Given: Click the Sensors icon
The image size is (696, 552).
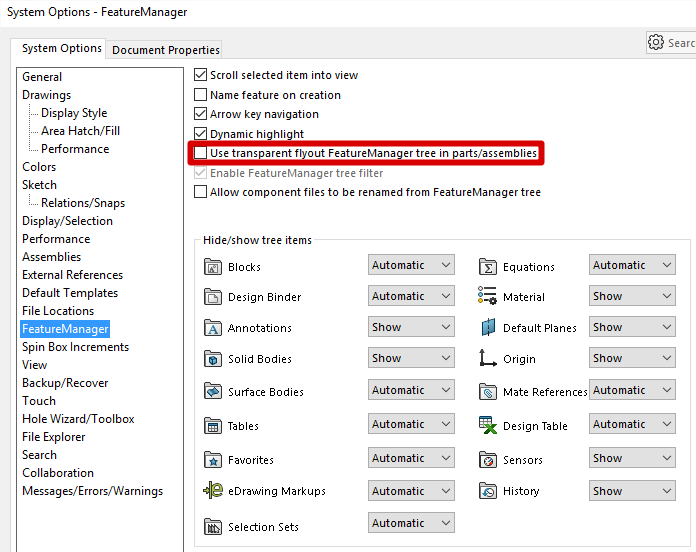Looking at the screenshot, I should coord(488,460).
